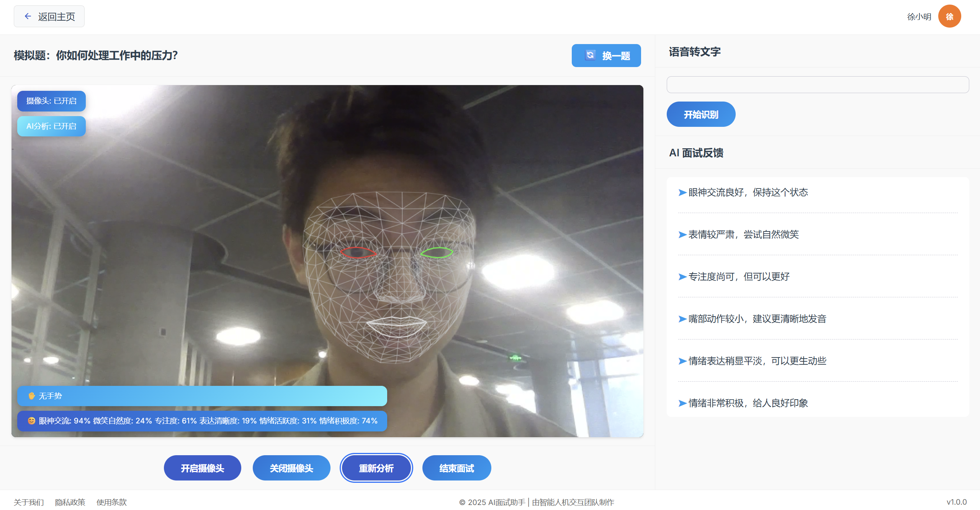Click feedback 眼神交流良好，保持这个状态
The height and width of the screenshot is (510, 980).
pos(748,192)
